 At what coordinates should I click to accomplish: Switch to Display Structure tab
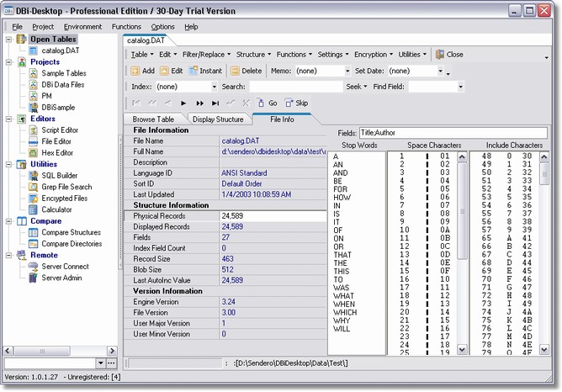point(218,119)
